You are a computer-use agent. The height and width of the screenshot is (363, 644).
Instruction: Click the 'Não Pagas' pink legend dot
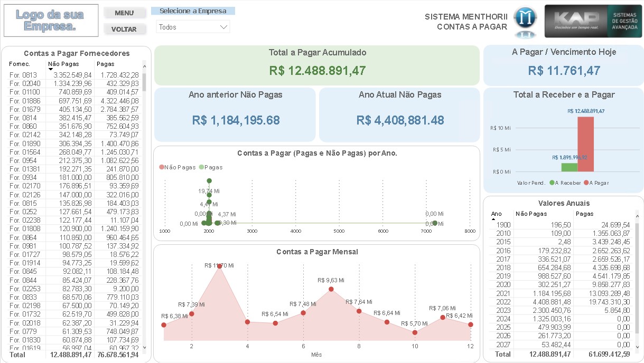pyautogui.click(x=162, y=167)
